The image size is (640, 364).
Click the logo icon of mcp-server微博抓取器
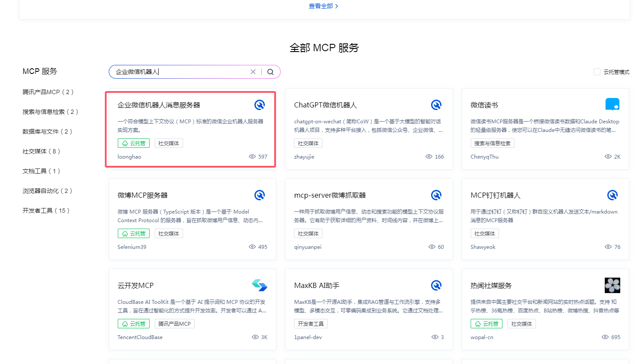click(436, 195)
